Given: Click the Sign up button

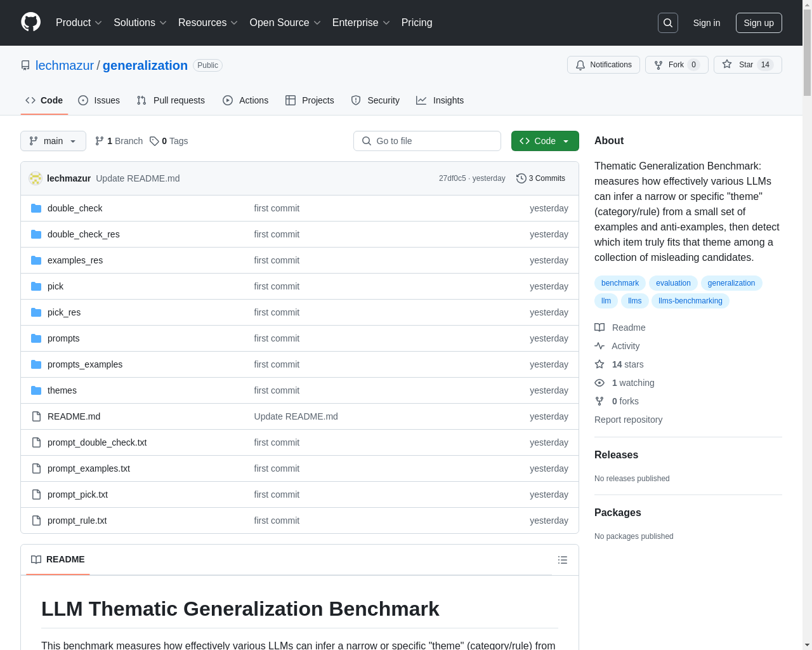Looking at the screenshot, I should (x=759, y=23).
